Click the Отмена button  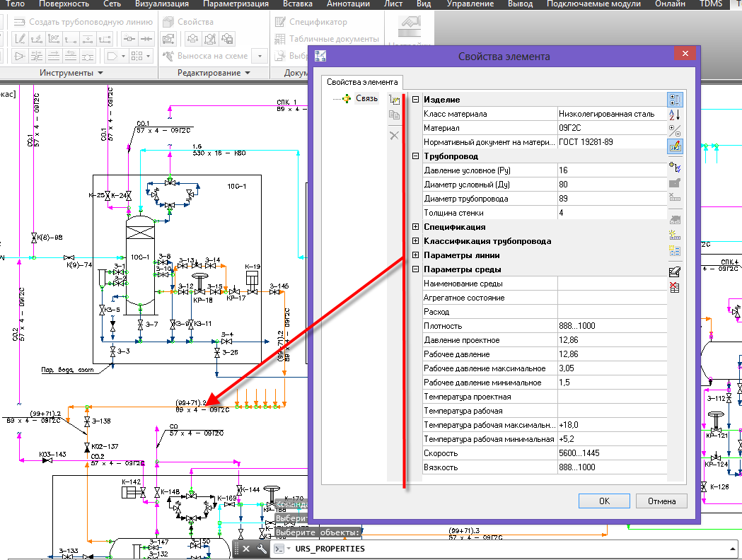[x=661, y=501]
